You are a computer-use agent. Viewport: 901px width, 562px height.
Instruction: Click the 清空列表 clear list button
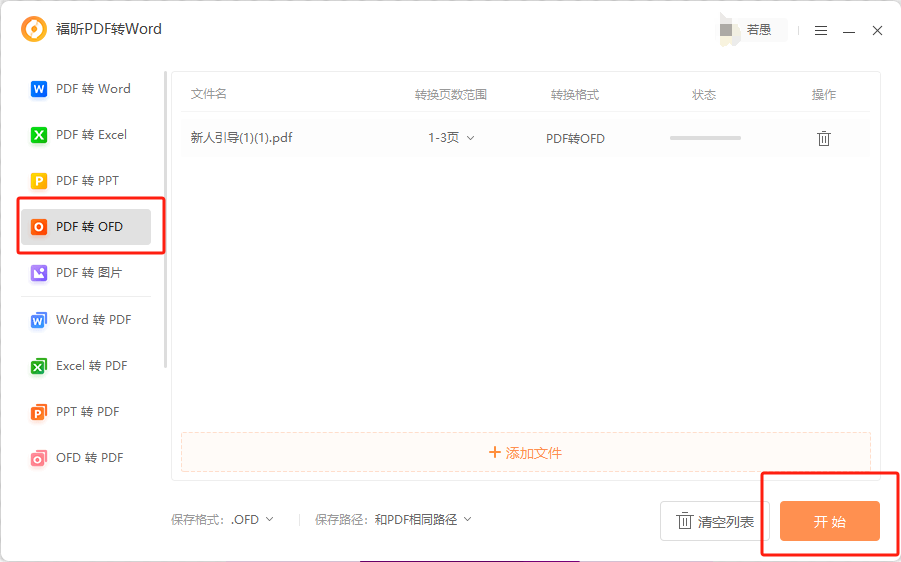715,521
